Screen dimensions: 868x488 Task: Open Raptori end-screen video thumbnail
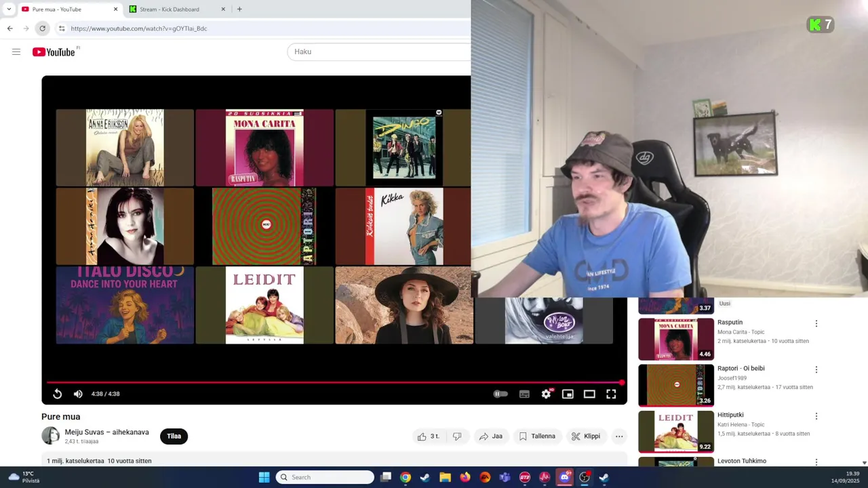[x=264, y=226]
